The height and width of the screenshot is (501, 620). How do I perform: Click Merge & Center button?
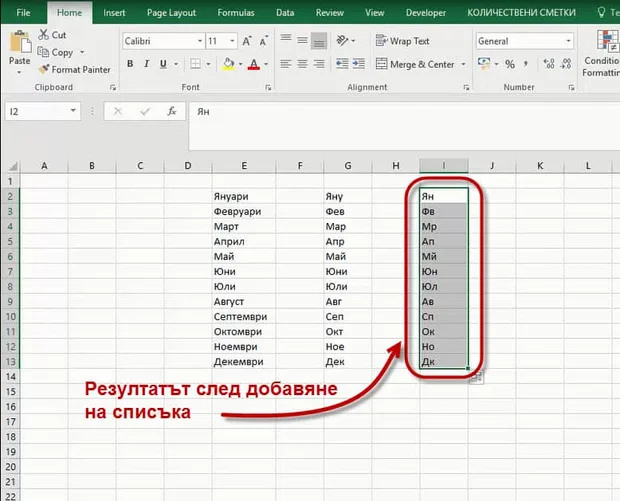coord(415,64)
